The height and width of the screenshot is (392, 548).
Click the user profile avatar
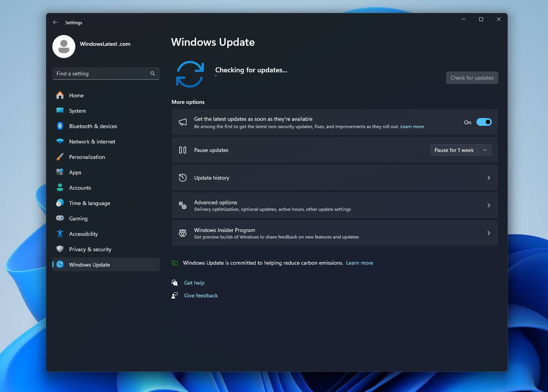click(x=63, y=46)
